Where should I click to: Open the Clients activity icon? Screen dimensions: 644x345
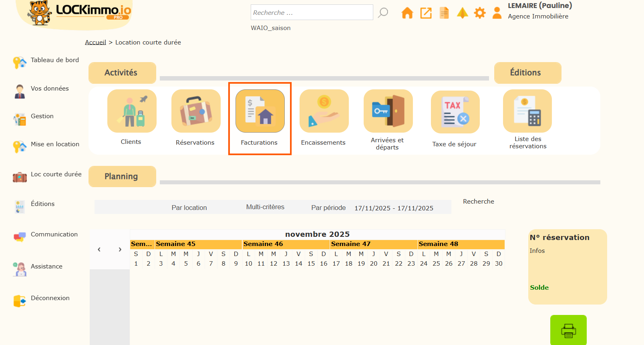(x=132, y=111)
